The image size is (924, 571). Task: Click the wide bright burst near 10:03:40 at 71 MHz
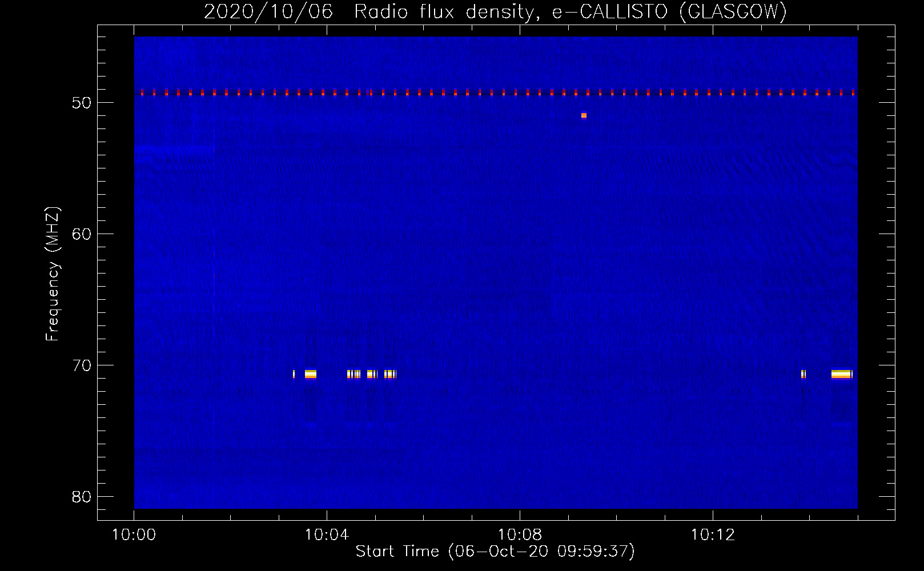coord(311,374)
